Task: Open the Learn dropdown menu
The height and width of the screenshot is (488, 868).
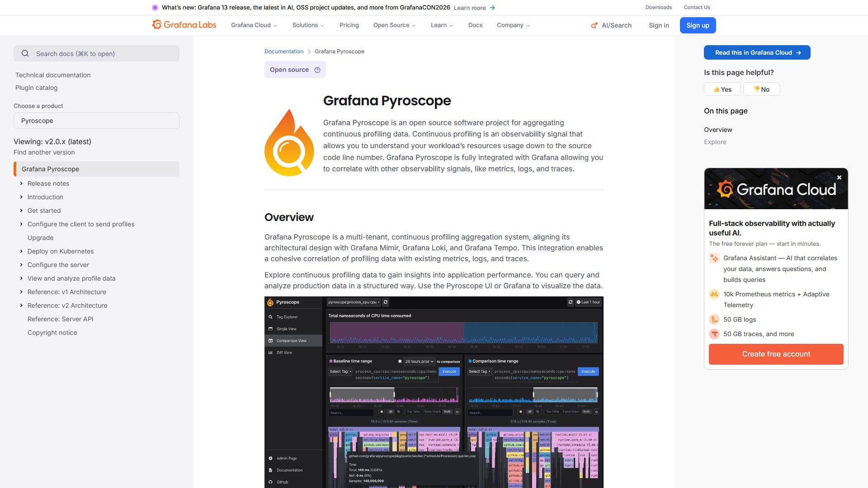Action: point(442,25)
